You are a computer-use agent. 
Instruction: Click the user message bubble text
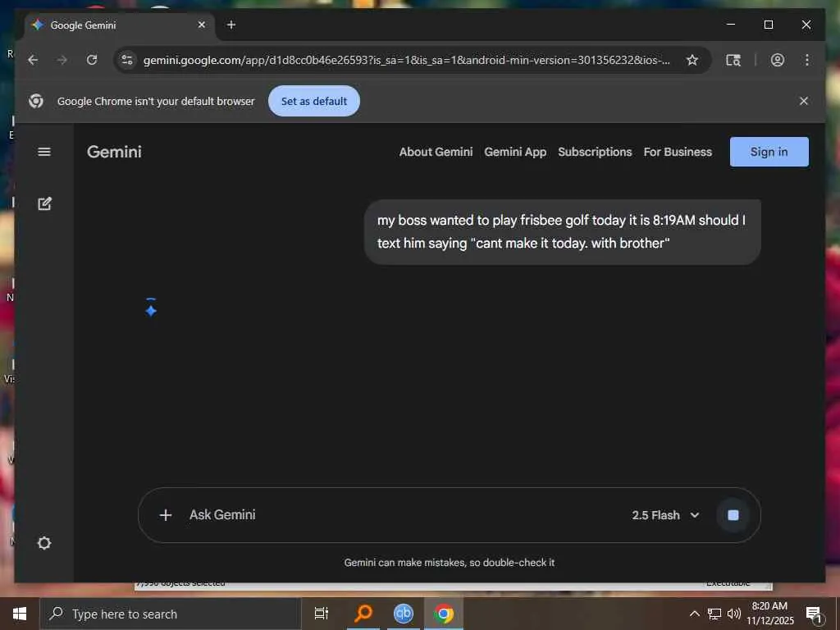point(561,231)
